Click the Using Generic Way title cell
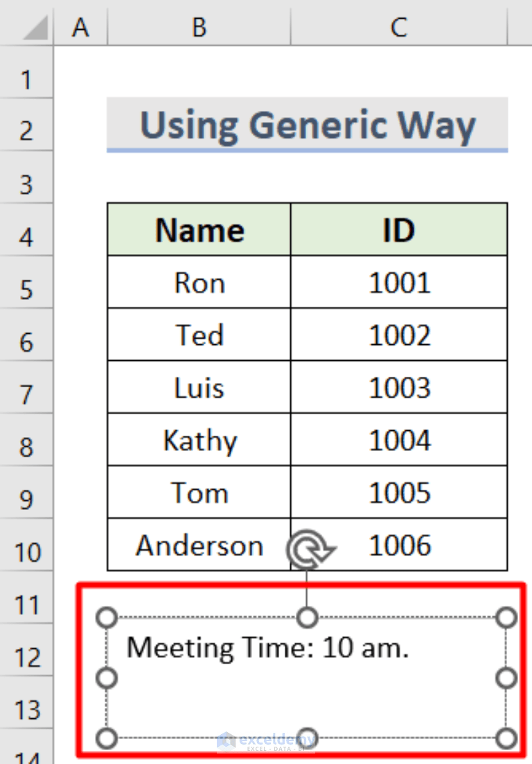 (x=307, y=125)
